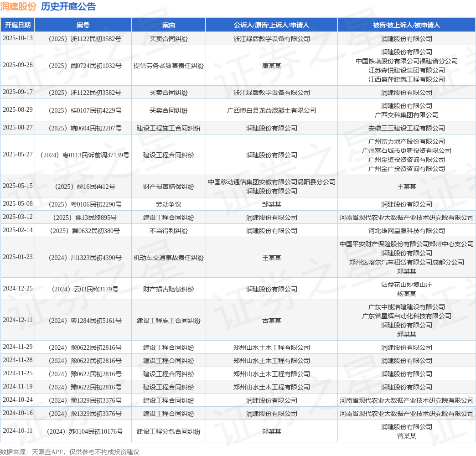Click the date cell 2024-10-24
Image resolution: width=476 pixels, height=456 pixels.
(18, 399)
